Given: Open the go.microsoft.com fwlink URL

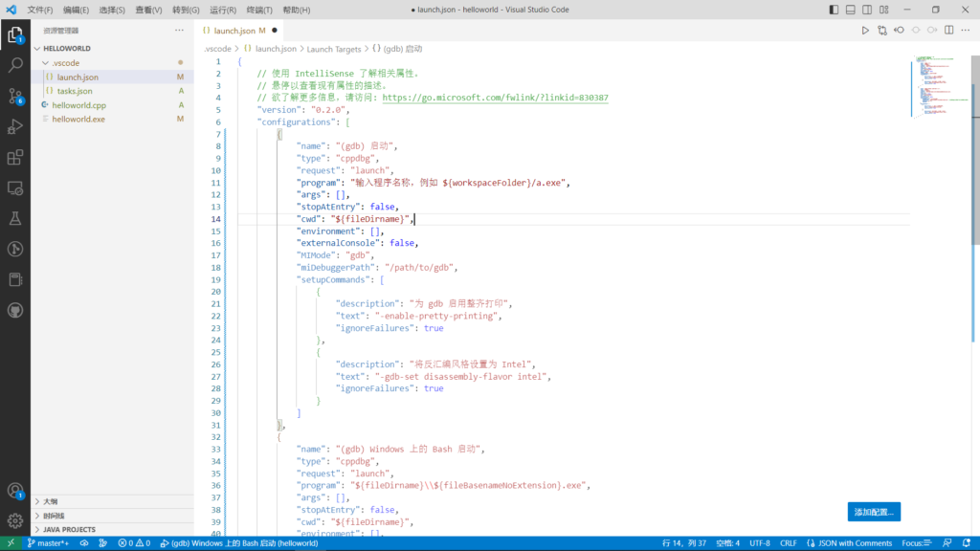Looking at the screenshot, I should click(495, 98).
